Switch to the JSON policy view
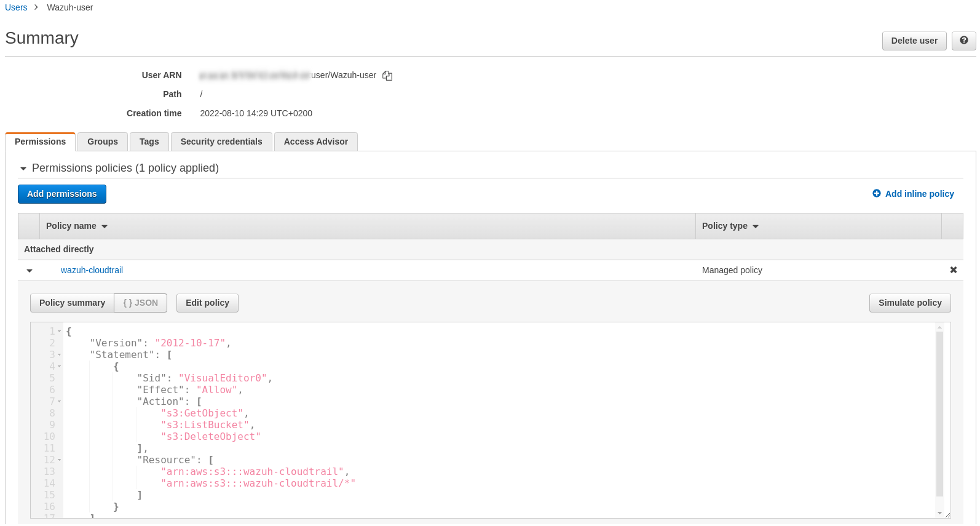The image size is (980, 526). click(x=141, y=303)
